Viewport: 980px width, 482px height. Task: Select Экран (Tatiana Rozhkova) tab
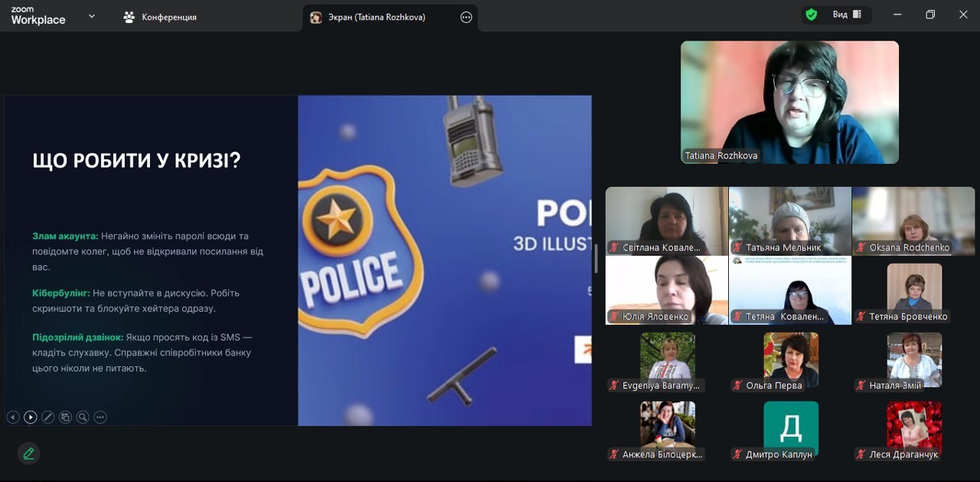pos(375,17)
